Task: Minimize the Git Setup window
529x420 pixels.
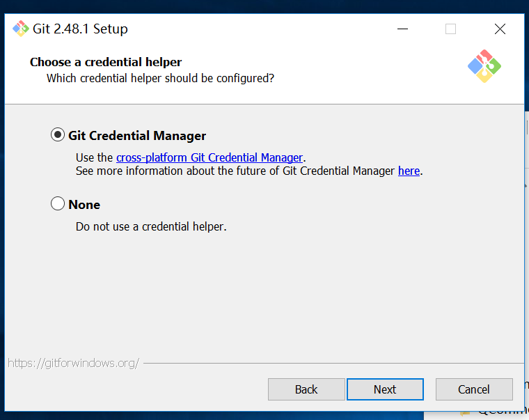Action: point(402,29)
